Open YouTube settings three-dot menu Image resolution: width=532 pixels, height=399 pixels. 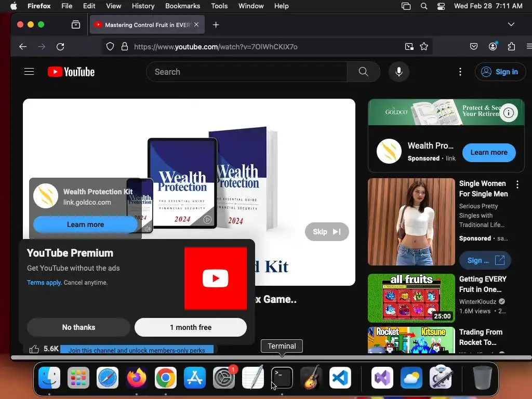click(460, 72)
